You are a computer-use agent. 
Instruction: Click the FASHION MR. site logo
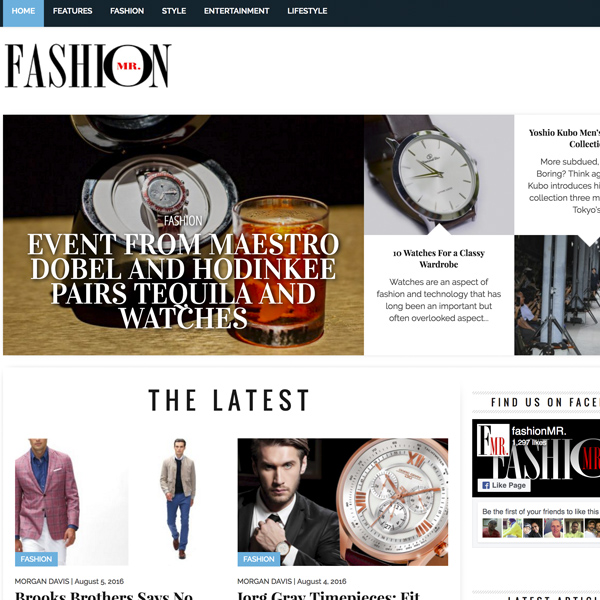coord(88,65)
